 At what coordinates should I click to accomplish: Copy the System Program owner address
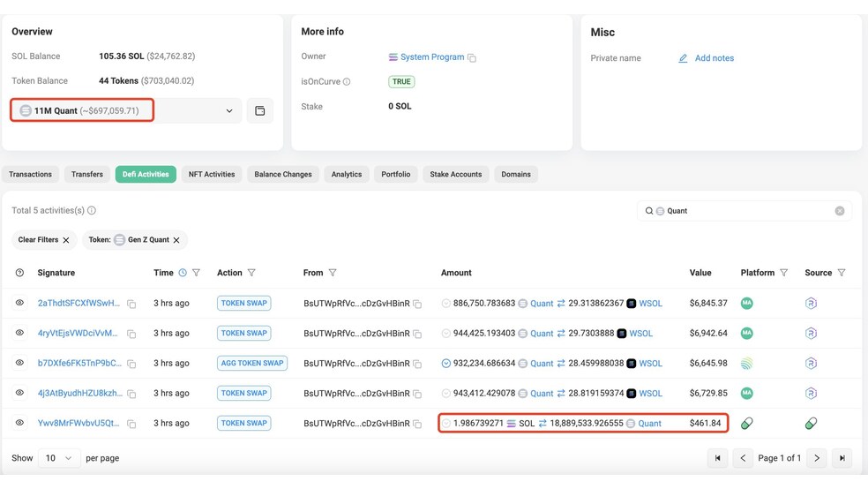(x=472, y=57)
